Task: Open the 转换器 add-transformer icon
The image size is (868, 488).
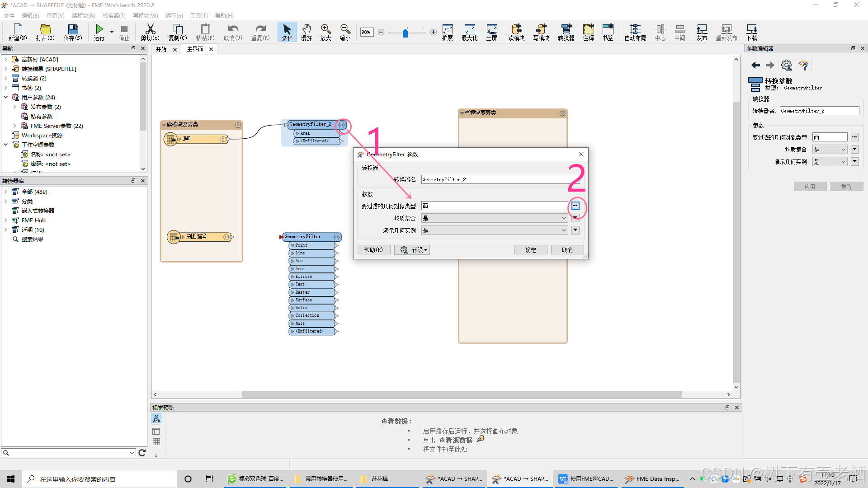Action: tap(566, 32)
